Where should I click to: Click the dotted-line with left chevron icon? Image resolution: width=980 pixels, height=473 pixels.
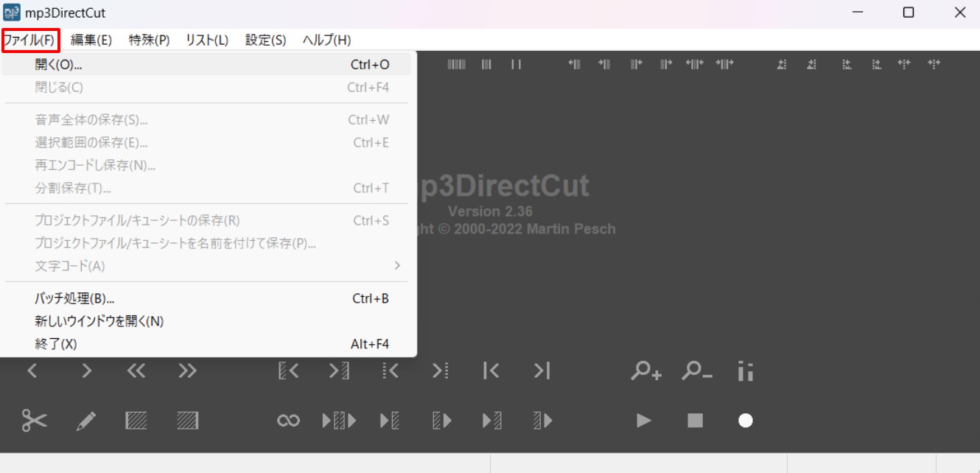point(391,371)
